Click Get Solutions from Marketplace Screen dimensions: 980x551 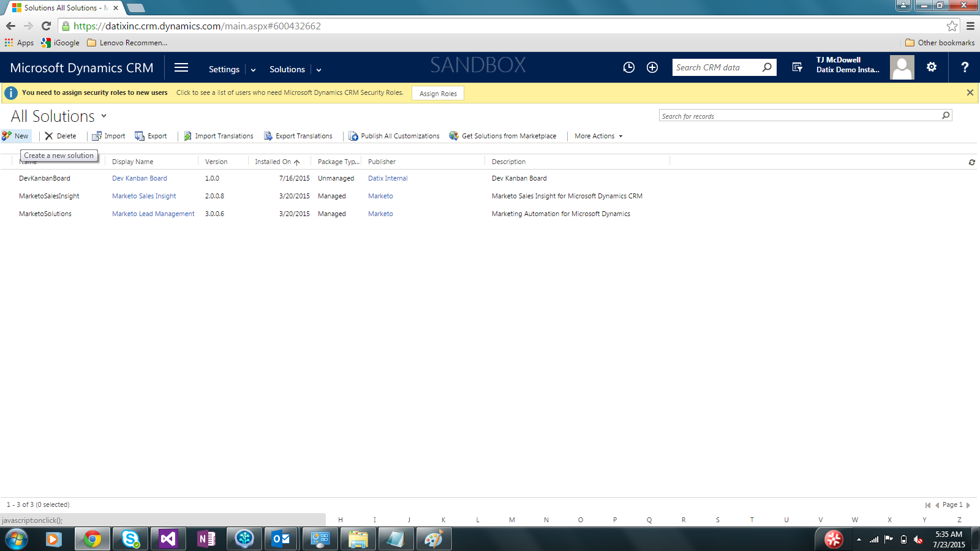503,136
